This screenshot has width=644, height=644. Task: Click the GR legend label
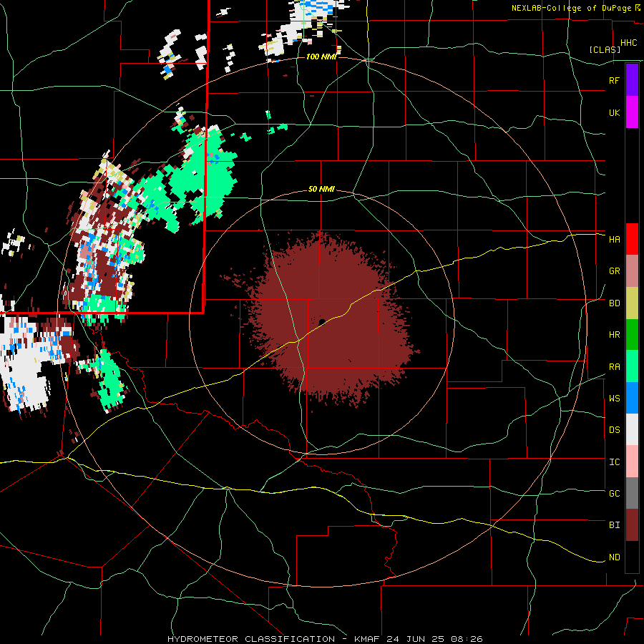614,271
